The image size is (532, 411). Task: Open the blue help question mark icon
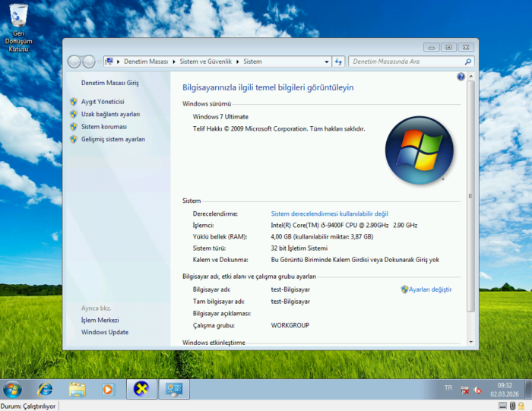tap(461, 77)
